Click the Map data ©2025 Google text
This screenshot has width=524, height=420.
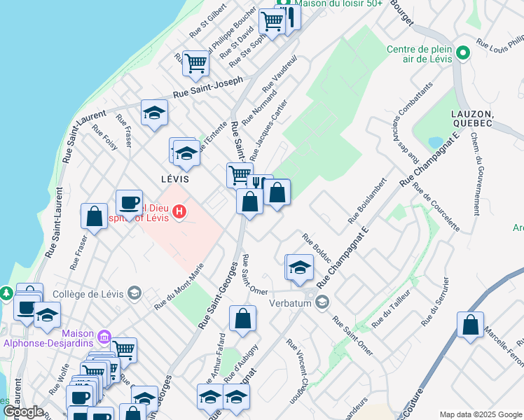(x=481, y=414)
